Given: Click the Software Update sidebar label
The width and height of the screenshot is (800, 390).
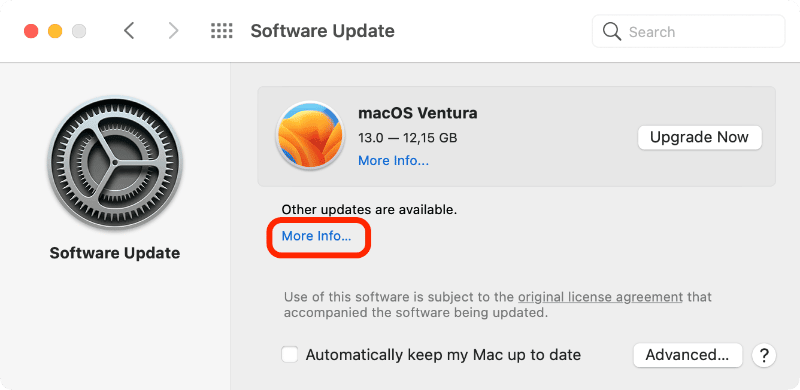Looking at the screenshot, I should (115, 253).
